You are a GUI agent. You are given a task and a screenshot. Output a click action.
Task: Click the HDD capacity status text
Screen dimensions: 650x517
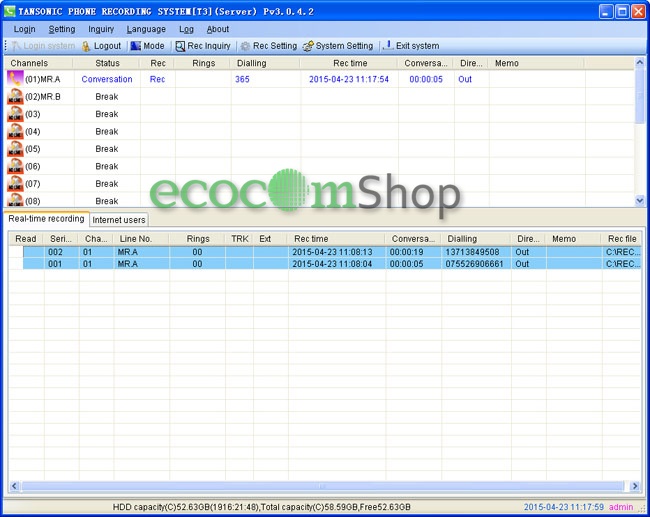(262, 507)
